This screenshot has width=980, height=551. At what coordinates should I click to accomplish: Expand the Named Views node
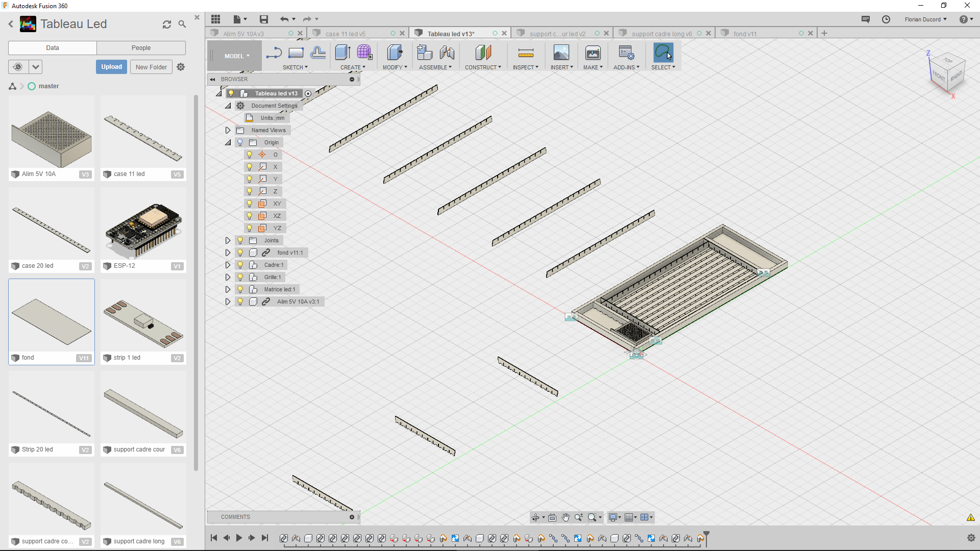228,130
